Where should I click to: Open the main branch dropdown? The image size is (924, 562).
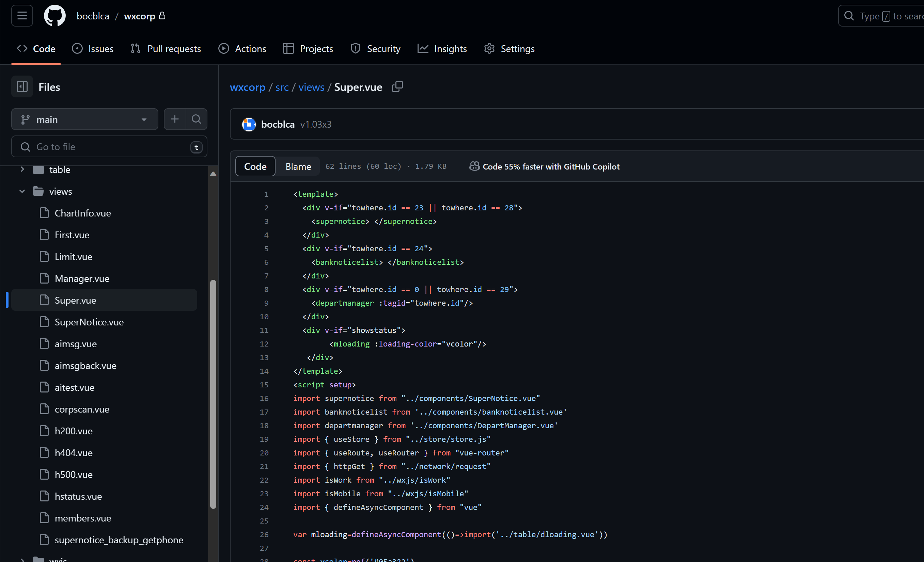point(84,119)
